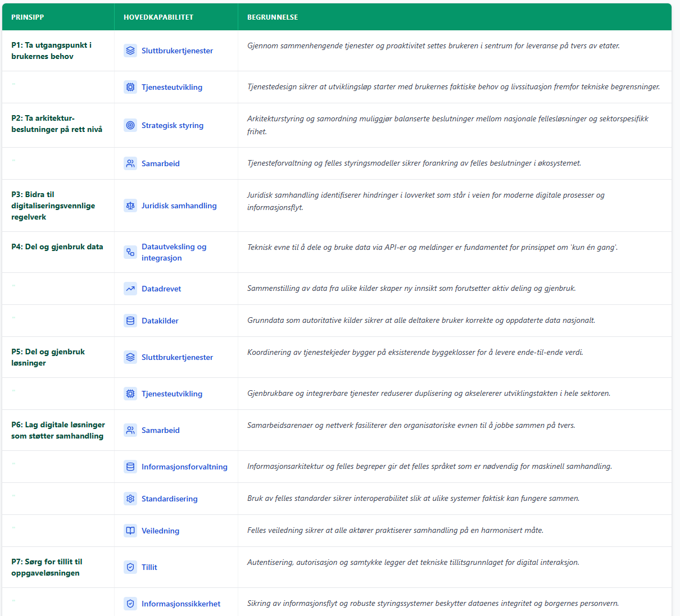The width and height of the screenshot is (680, 616).
Task: Click the BEGRUNNELSE column header
Action: [x=273, y=17]
